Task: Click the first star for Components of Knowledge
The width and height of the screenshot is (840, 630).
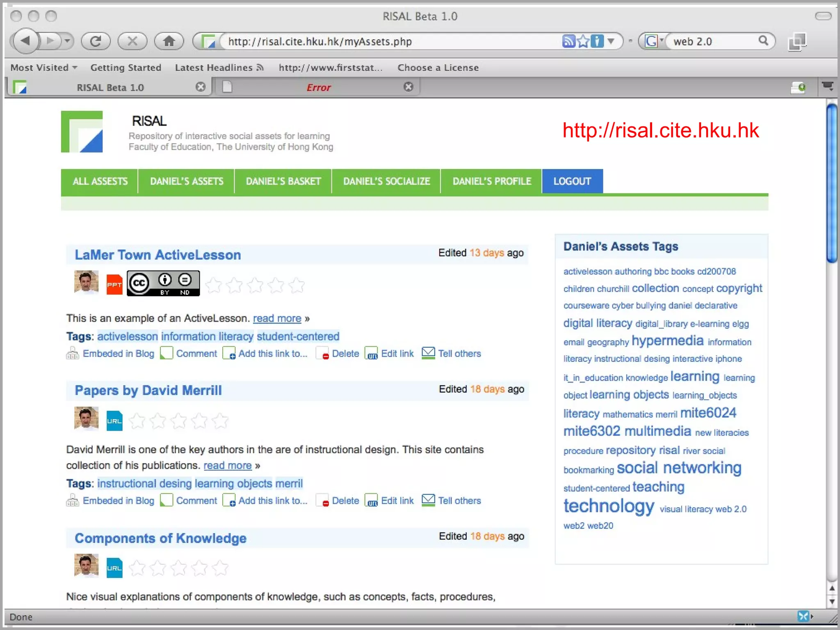Action: (x=137, y=568)
